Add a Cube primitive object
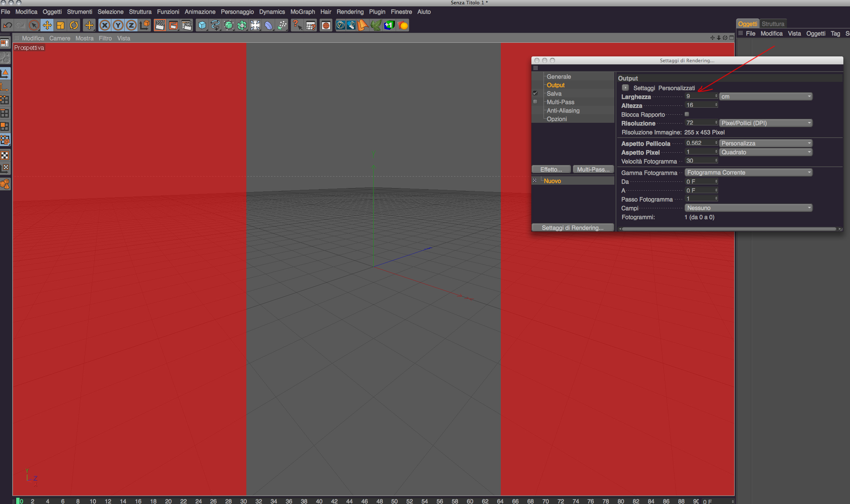850x504 pixels. (x=202, y=25)
